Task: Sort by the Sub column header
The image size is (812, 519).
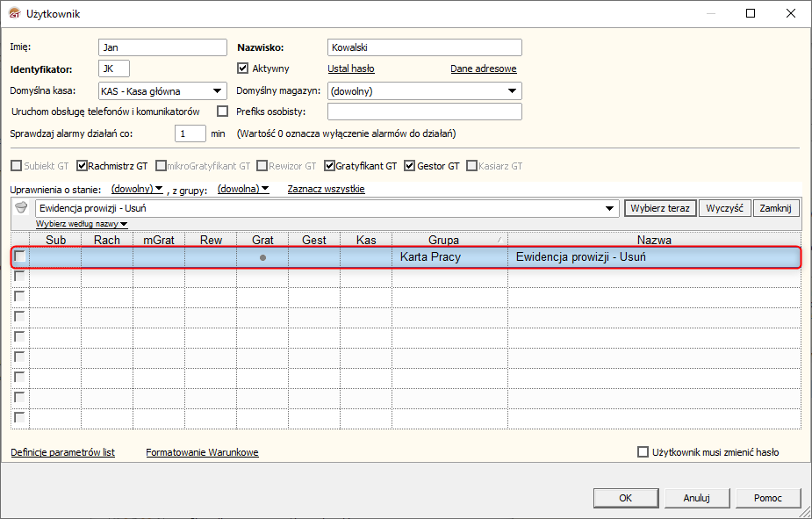Action: click(x=55, y=240)
